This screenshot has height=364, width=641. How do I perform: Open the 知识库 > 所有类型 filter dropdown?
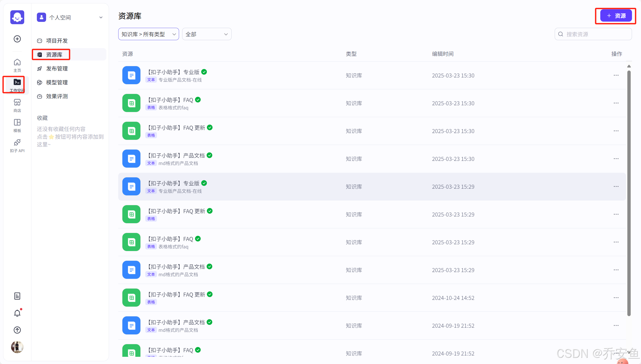148,34
